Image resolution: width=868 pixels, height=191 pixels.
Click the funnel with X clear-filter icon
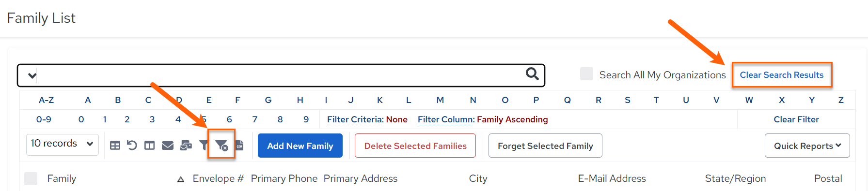click(x=221, y=145)
